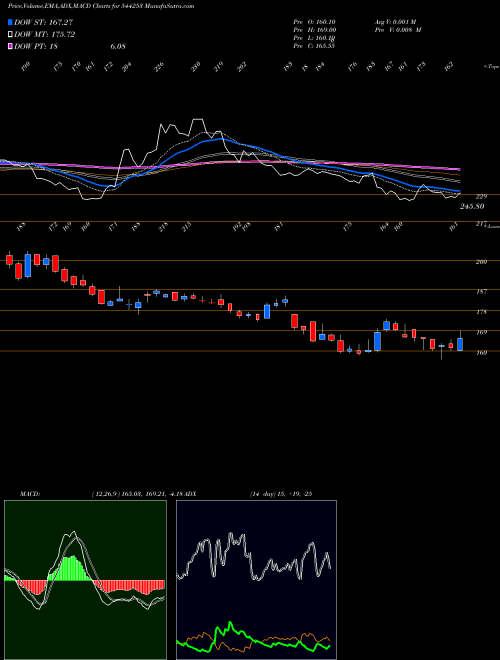Screen dimensions: 500x660
Task: Click the peak of the white price line
Action: (x=197, y=120)
